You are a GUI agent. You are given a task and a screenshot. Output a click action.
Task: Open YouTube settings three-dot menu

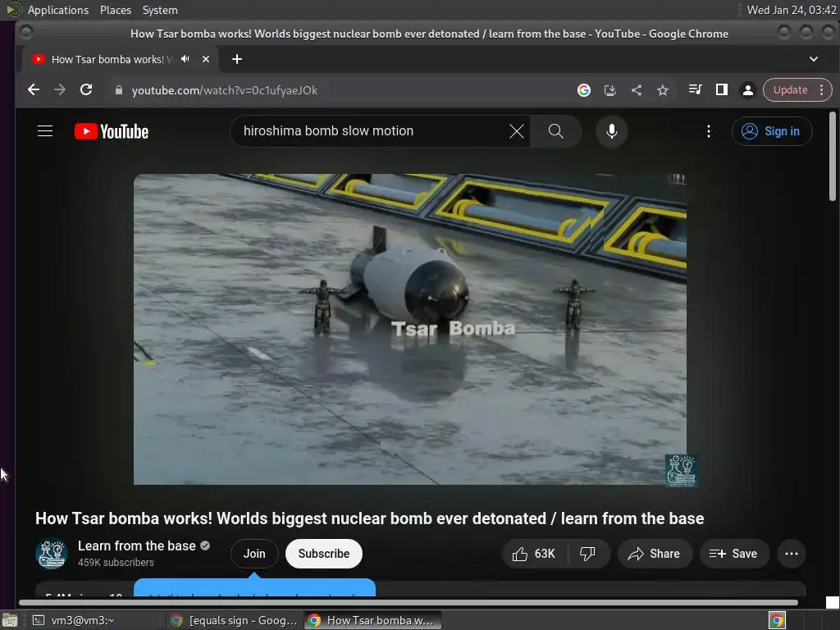click(x=708, y=131)
